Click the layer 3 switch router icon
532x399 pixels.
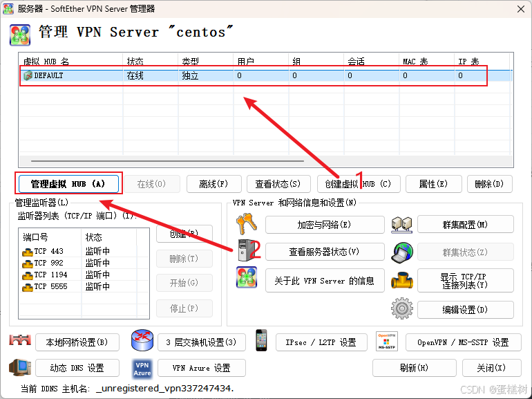pos(142,340)
